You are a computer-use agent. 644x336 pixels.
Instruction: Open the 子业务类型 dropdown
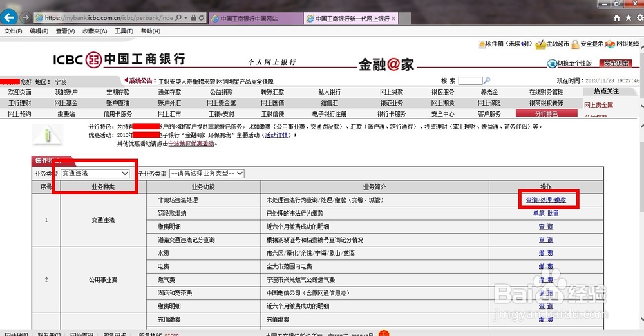point(207,173)
